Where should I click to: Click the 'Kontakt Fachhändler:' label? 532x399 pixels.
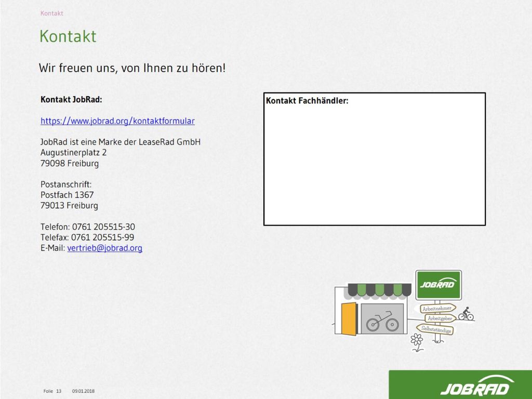[307, 101]
